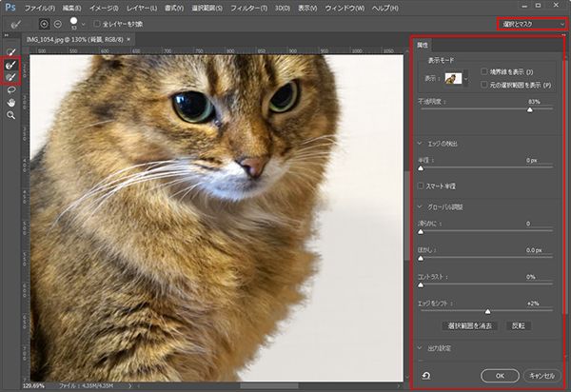Screen dimensions: 571x392
Task: Click the subtract-from-selection minus icon
Action: pyautogui.click(x=57, y=23)
